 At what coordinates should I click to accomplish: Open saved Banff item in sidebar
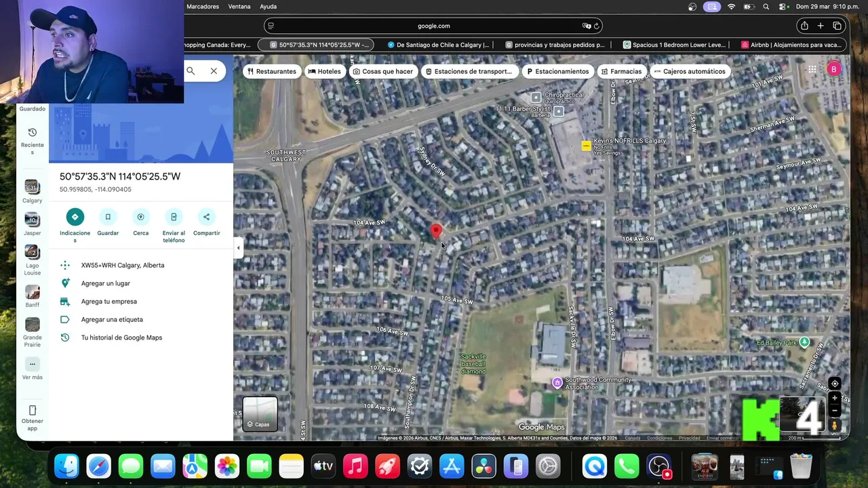[x=32, y=296]
